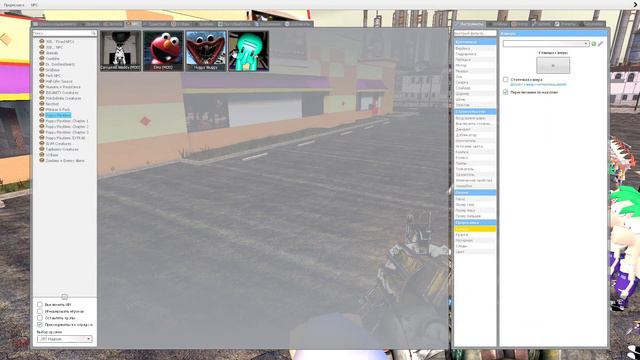This screenshot has width=640, height=360.
Task: Select the 'Колесо' tool
Action: [475, 158]
